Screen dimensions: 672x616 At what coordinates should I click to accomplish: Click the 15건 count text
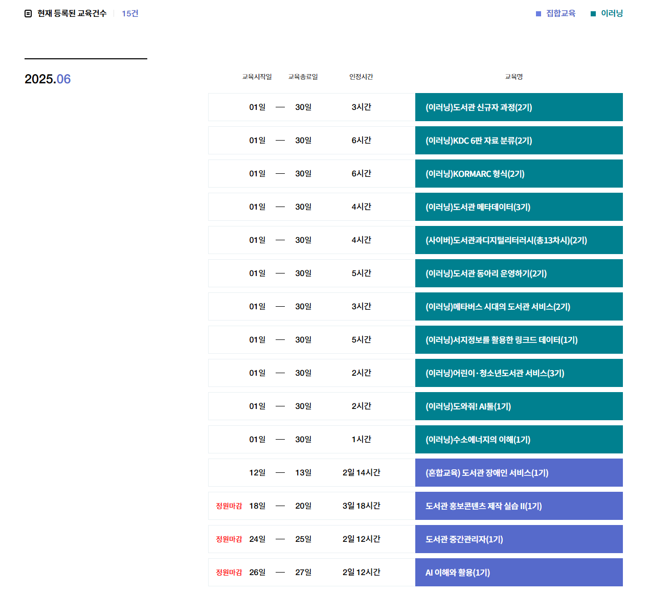click(130, 13)
